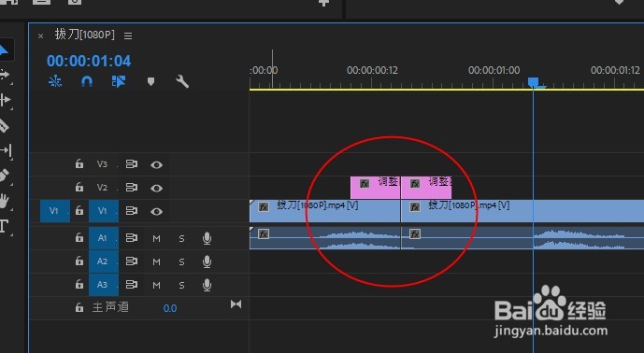This screenshot has width=644, height=353.
Task: Toggle sync lock on track V3
Action: point(132,164)
